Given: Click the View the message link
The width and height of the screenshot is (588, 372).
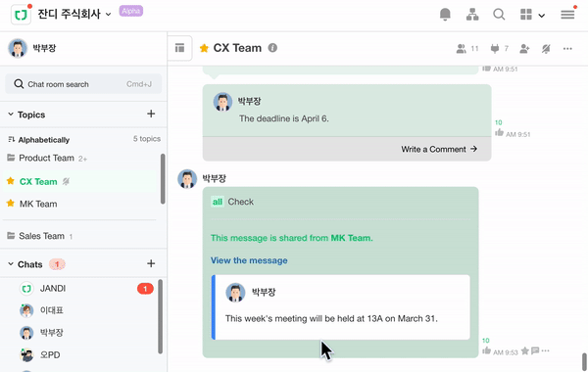Looking at the screenshot, I should click(249, 260).
